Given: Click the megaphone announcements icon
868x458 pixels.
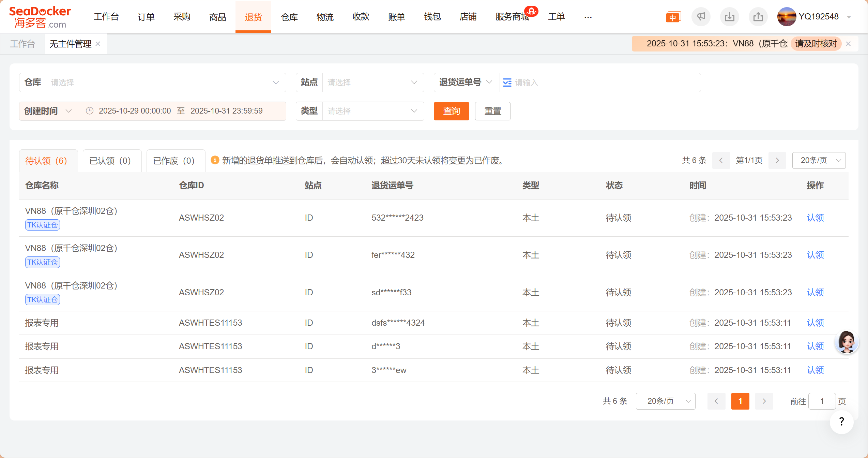Looking at the screenshot, I should tap(701, 17).
